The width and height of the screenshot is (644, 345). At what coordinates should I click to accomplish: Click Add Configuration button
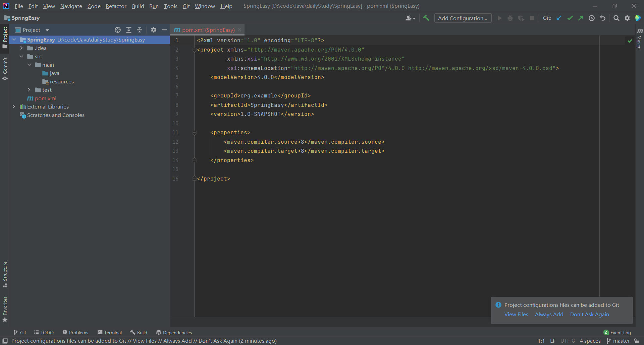coord(463,18)
